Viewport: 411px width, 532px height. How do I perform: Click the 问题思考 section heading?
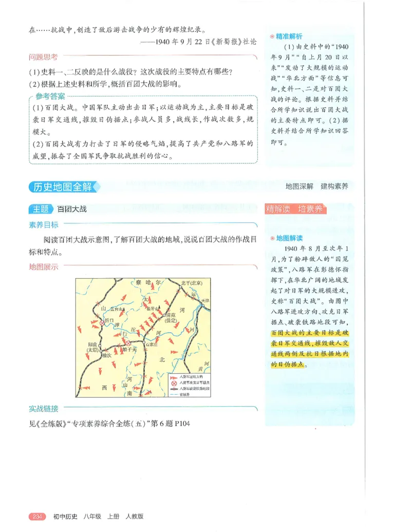43,57
